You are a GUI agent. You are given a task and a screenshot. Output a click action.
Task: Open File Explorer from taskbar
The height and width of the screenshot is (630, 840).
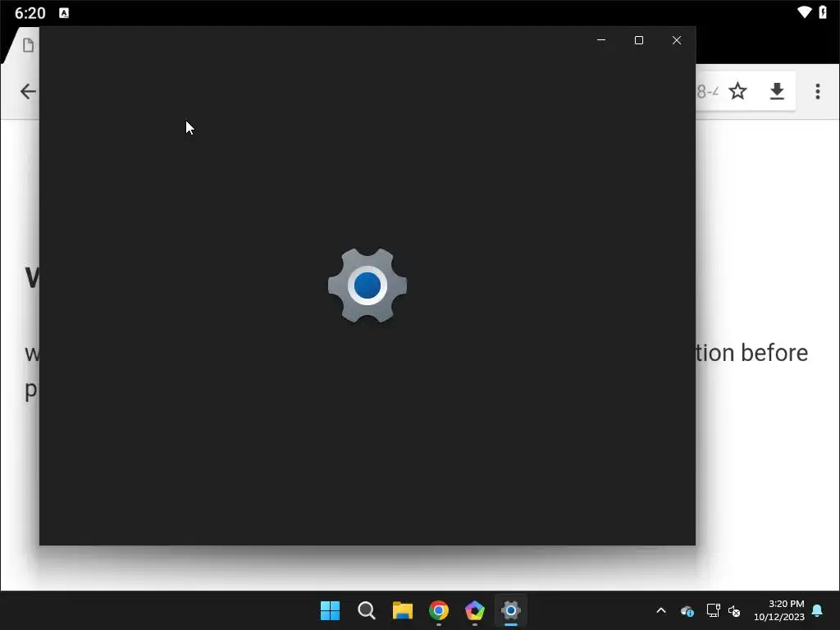click(402, 610)
